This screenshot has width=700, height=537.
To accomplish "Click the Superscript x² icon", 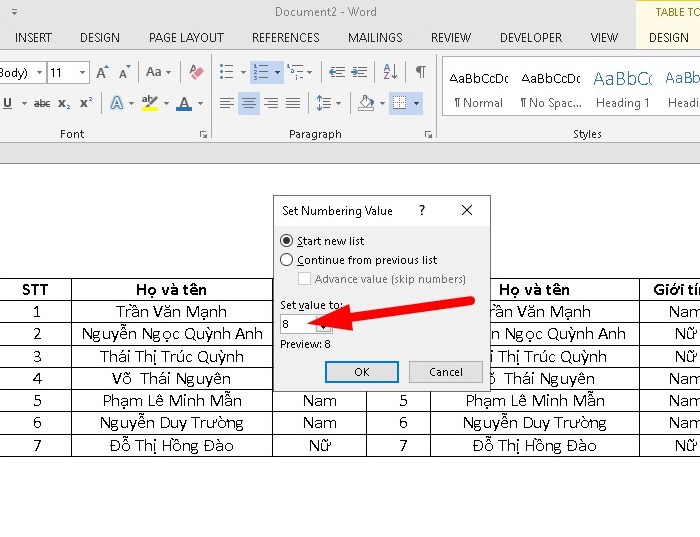I will tap(86, 104).
